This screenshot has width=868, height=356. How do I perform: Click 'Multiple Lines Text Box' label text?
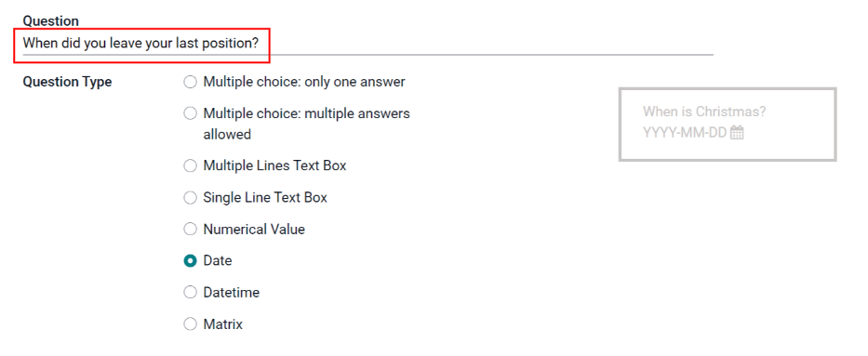[274, 165]
